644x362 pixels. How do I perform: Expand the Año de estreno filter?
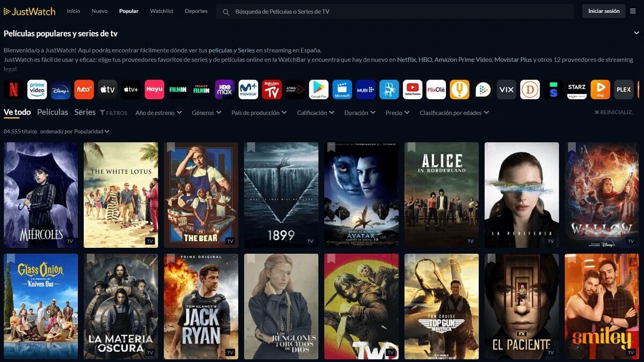point(158,113)
